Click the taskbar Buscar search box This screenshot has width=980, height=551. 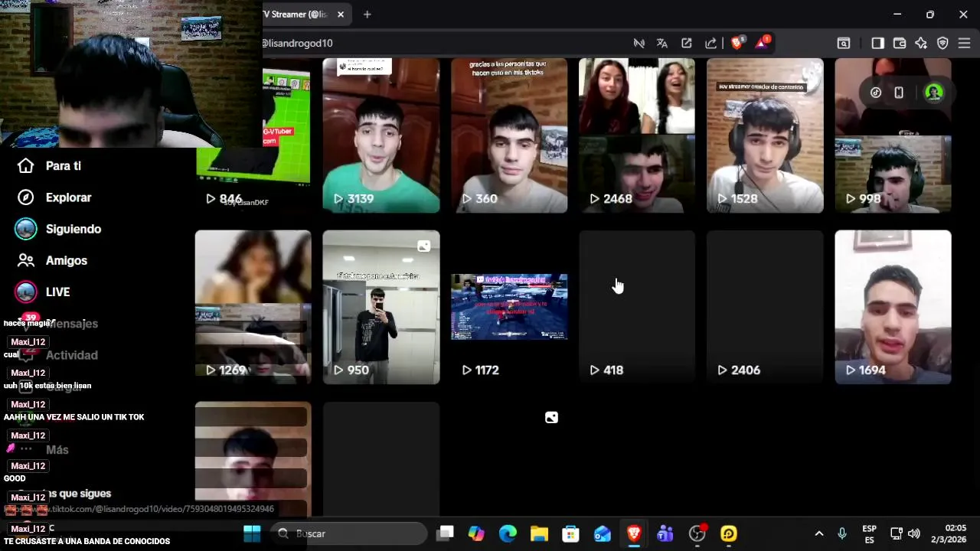coord(348,533)
